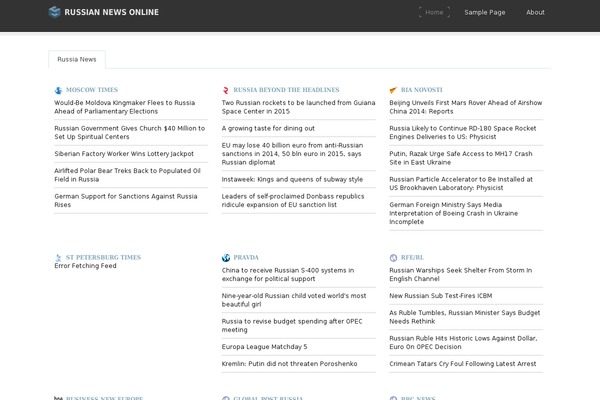The image size is (600, 400).
Task: Open 'Russia to revise budget spending' article
Action: coord(292,325)
